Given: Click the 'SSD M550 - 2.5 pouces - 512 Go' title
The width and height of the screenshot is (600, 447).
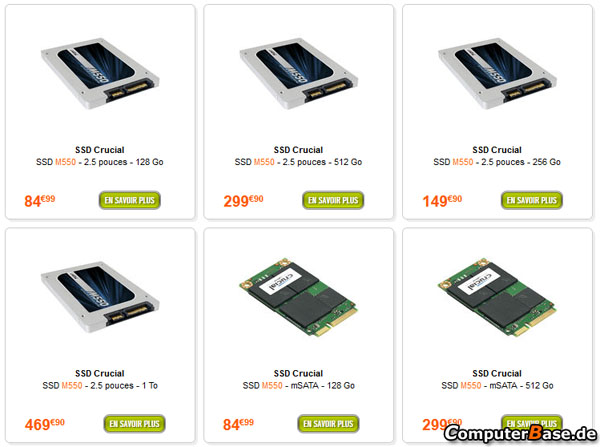Looking at the screenshot, I should pyautogui.click(x=298, y=162).
